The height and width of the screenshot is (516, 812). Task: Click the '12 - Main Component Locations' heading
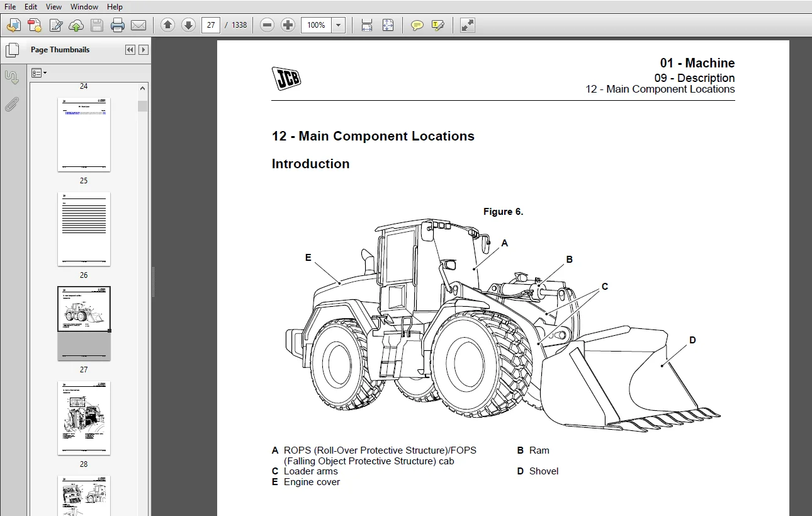click(373, 136)
